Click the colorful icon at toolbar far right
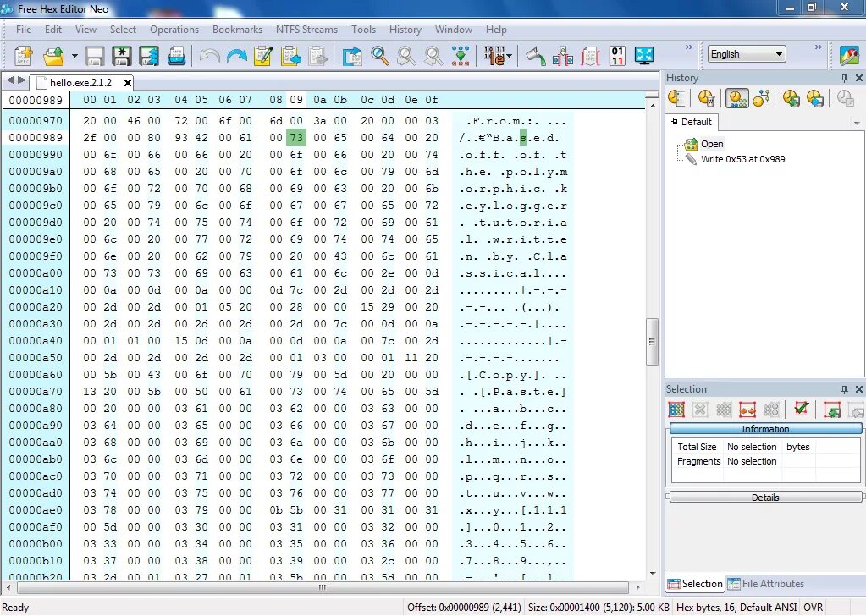Image resolution: width=866 pixels, height=616 pixels. [849, 56]
